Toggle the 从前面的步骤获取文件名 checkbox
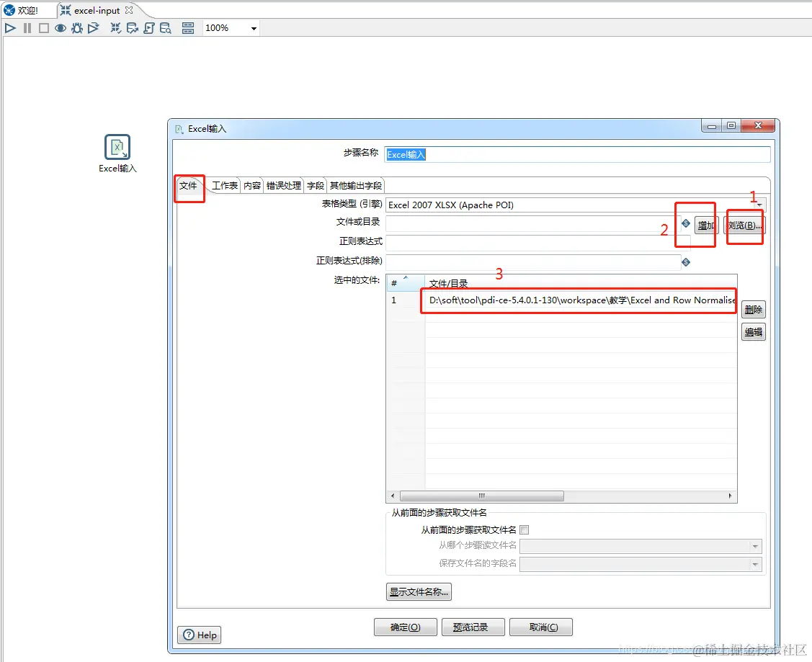This screenshot has height=662, width=812. 524,529
